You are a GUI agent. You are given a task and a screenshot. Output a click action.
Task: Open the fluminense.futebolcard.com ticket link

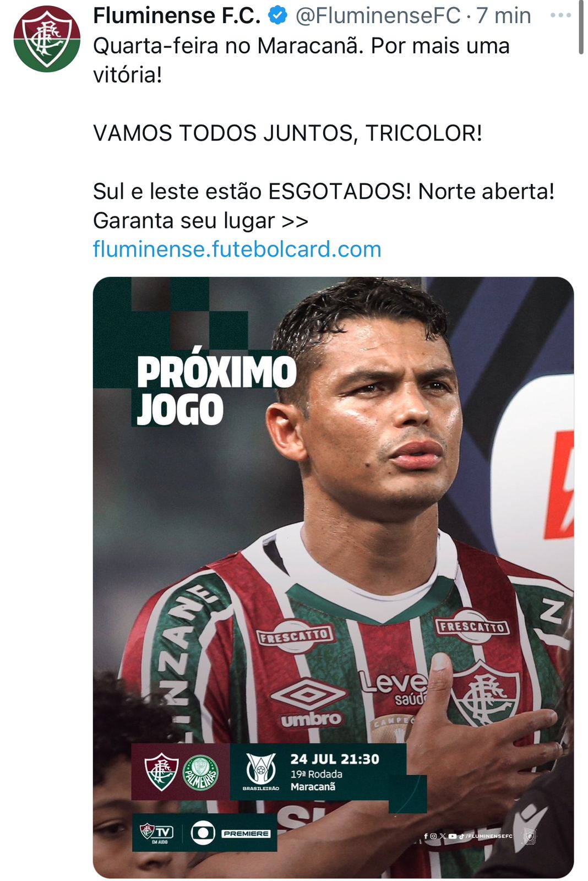click(x=237, y=249)
